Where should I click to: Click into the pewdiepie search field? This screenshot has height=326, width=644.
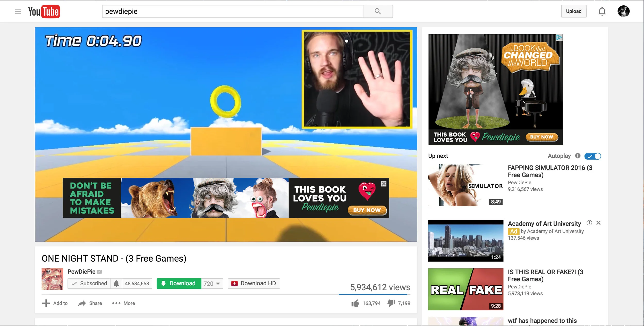233,11
